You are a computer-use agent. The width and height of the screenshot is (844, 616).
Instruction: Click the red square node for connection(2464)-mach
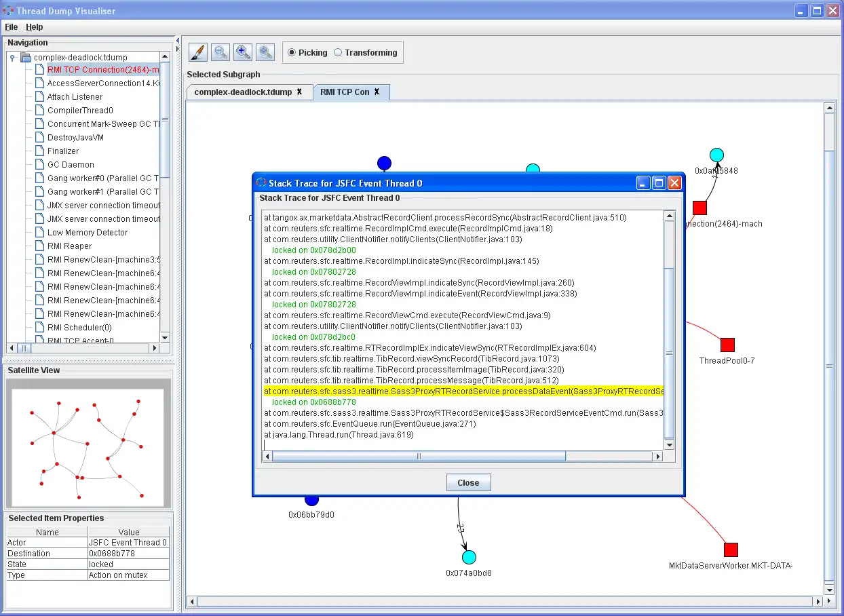(699, 208)
